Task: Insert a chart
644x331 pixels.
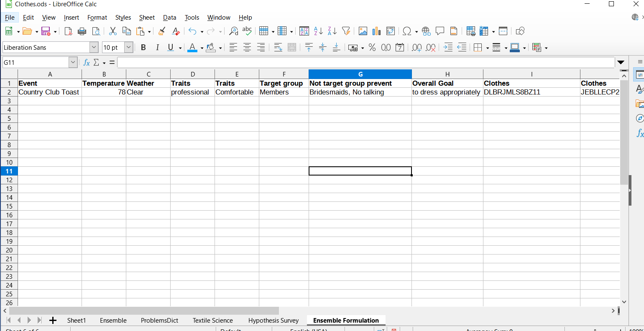Action: (377, 31)
